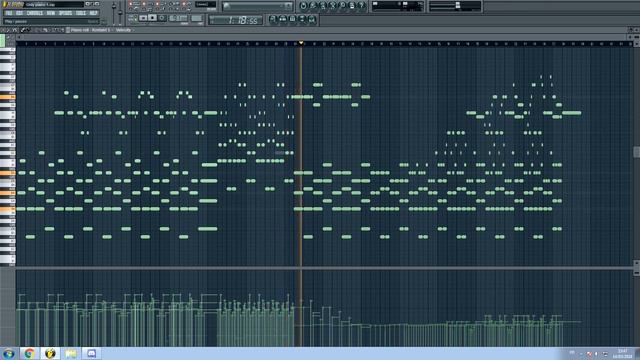Open the EDIT menu
Viewport: 640px width, 360px height.
click(19, 13)
